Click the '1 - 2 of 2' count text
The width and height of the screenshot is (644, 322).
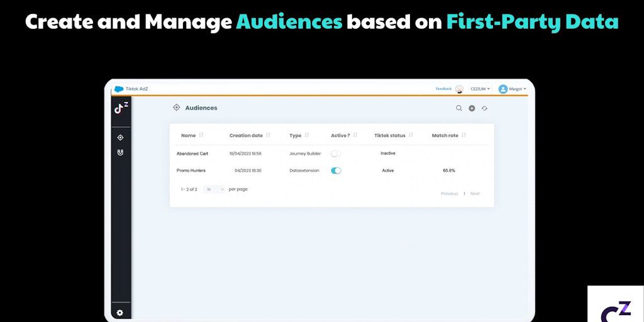point(189,189)
